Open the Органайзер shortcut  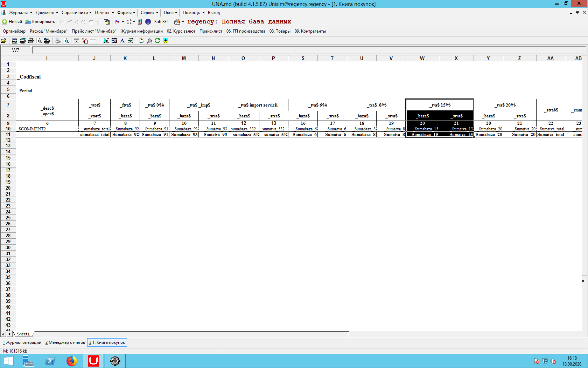click(14, 31)
